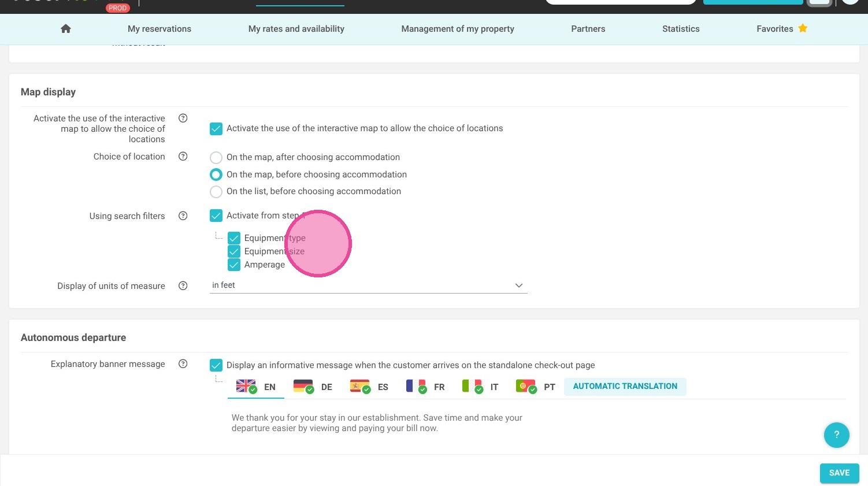This screenshot has width=868, height=486.
Task: Show help for Using search filters
Action: click(183, 216)
